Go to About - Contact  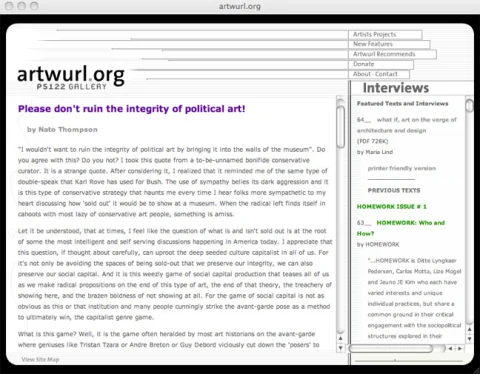point(375,74)
